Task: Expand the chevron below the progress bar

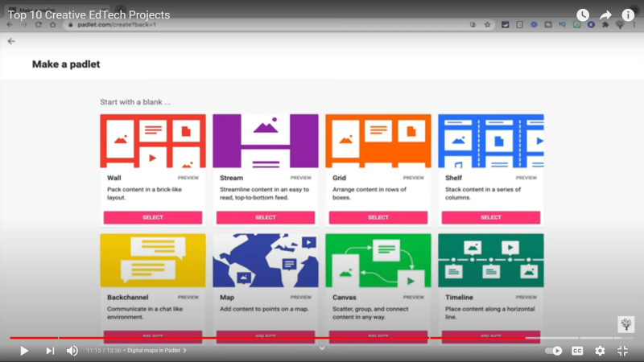Action: [322, 348]
